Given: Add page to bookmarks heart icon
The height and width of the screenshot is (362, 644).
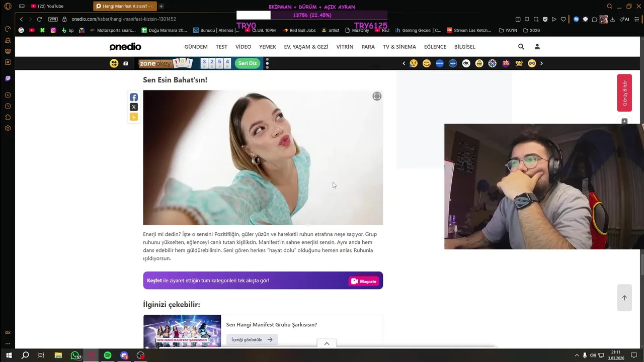Looking at the screenshot, I should pos(563,19).
